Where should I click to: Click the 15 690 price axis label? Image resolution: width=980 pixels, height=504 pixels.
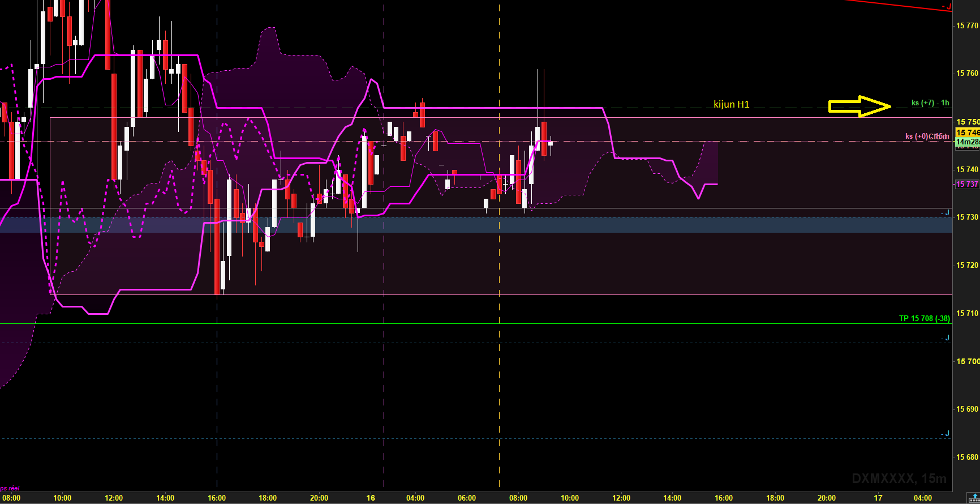[967, 409]
